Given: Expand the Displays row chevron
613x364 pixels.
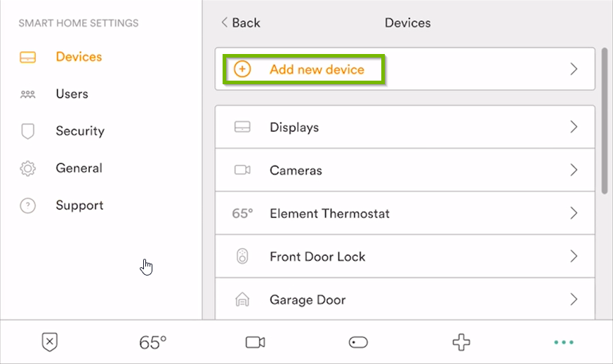Looking at the screenshot, I should click(x=574, y=127).
